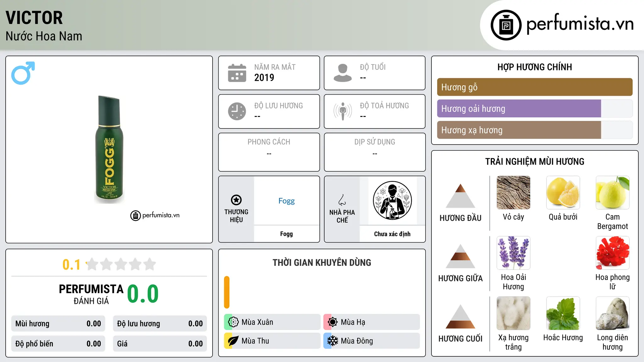The image size is (644, 362).
Task: Click the Thời gian khuyên dùng heading
Action: 322,262
